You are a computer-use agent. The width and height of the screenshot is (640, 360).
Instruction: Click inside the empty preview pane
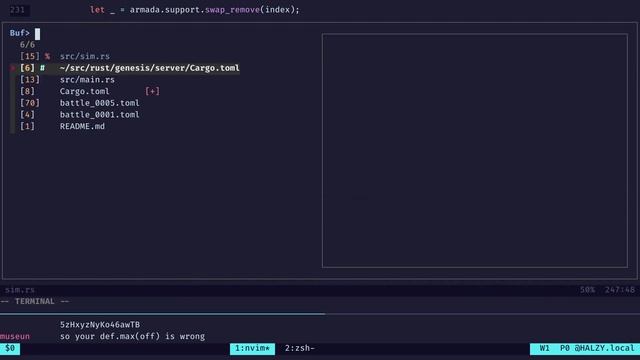[475, 151]
